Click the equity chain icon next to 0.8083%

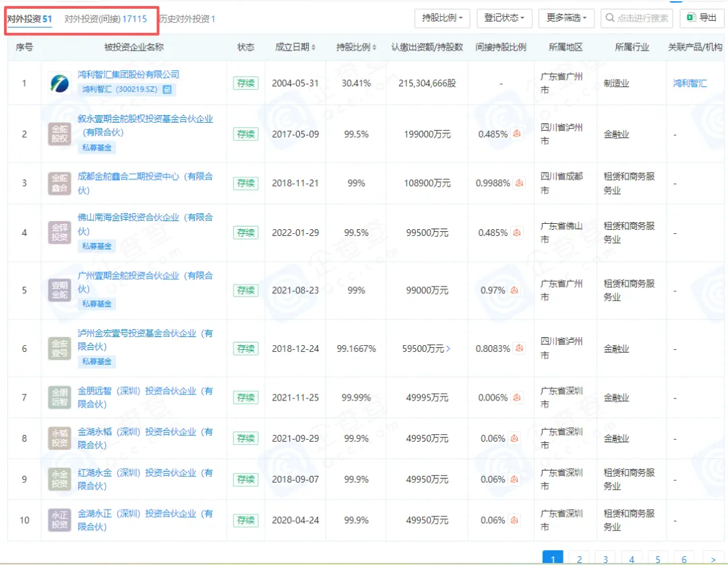[519, 349]
